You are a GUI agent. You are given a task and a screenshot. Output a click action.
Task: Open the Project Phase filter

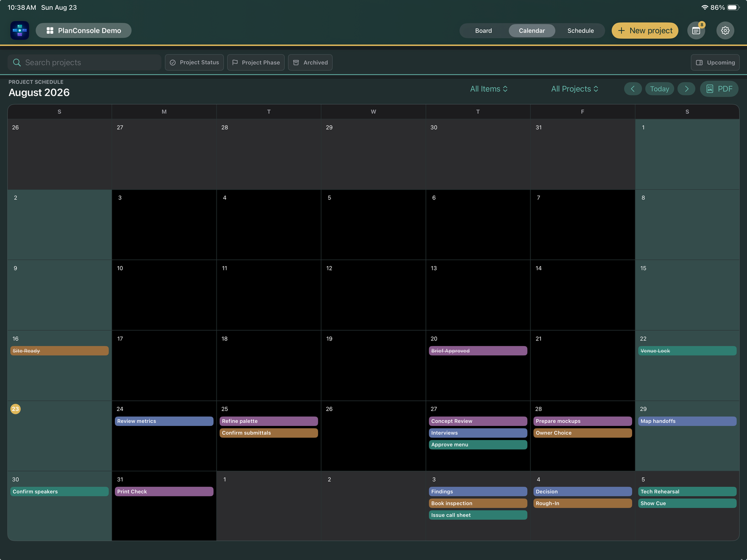(x=256, y=62)
